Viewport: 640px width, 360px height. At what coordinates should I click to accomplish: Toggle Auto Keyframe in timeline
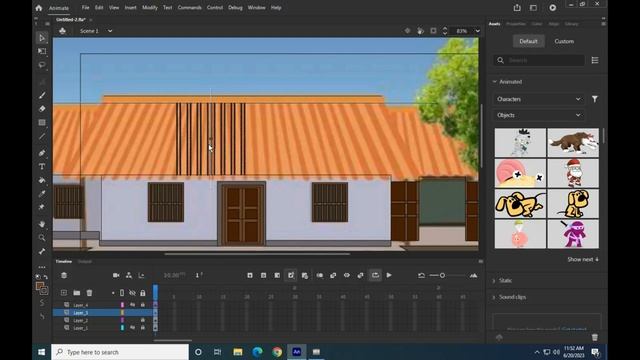[291, 276]
